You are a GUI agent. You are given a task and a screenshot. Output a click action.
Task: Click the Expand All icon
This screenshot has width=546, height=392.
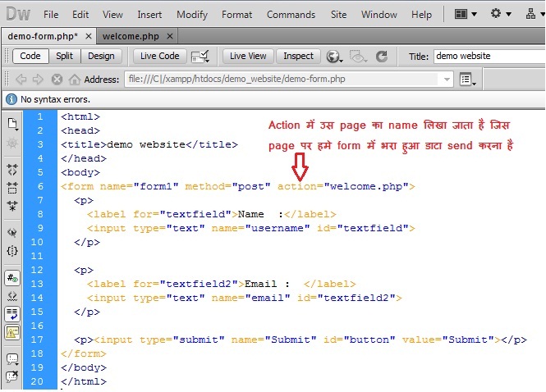[12, 206]
